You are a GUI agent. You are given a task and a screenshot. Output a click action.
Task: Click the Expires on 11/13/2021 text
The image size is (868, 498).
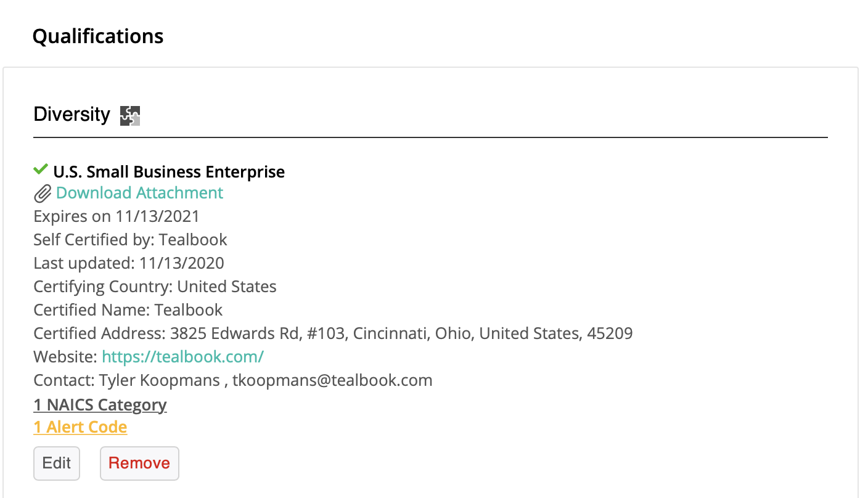click(117, 216)
